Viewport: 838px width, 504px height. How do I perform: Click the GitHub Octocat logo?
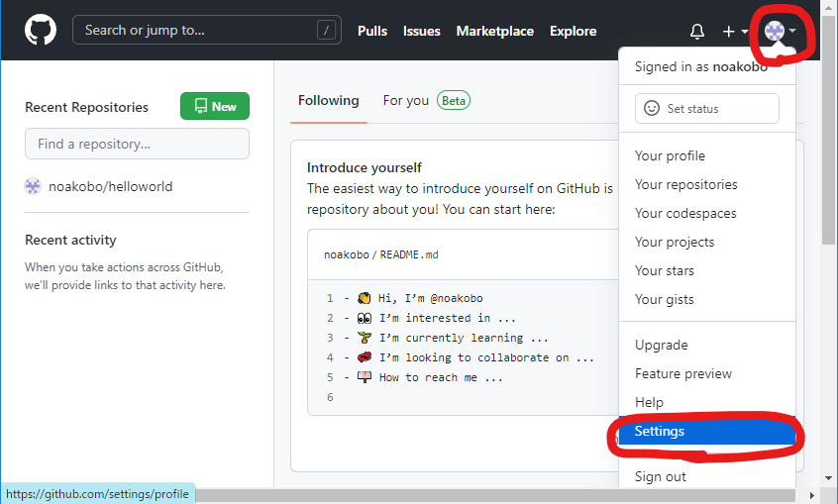(x=41, y=30)
